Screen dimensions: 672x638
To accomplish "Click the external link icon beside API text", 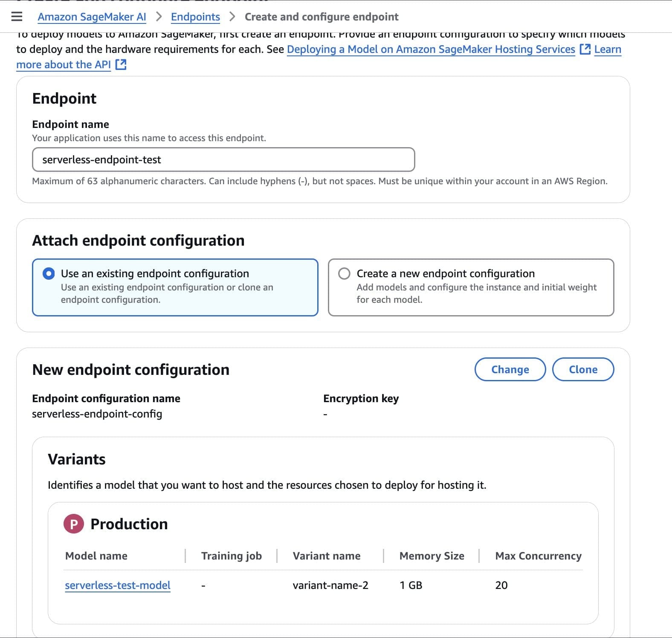I will click(122, 64).
